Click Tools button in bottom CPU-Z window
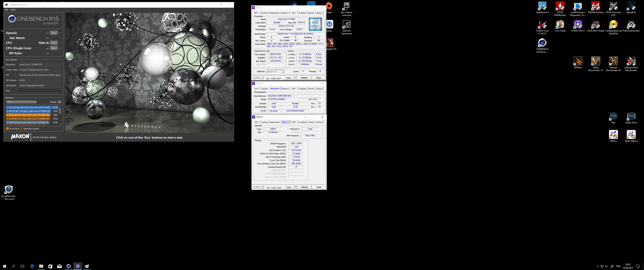The width and height of the screenshot is (644, 270). (x=288, y=187)
